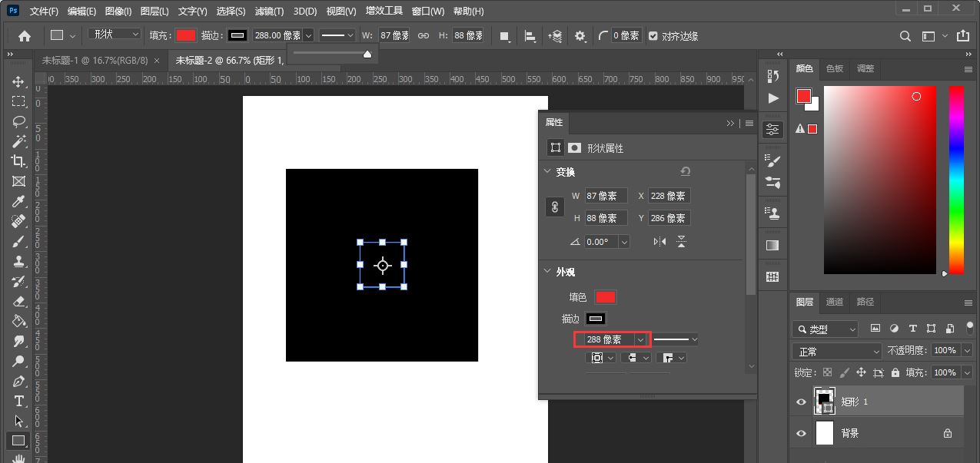Open stroke line type dropdown in options bar
The image size is (980, 463).
[x=337, y=35]
